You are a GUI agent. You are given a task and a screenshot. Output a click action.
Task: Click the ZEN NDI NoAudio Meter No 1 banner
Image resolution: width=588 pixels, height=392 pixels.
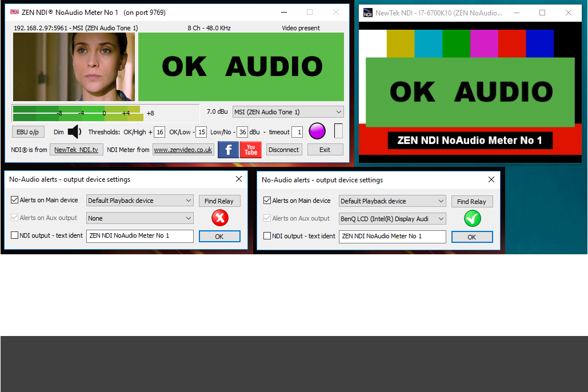[x=470, y=141]
